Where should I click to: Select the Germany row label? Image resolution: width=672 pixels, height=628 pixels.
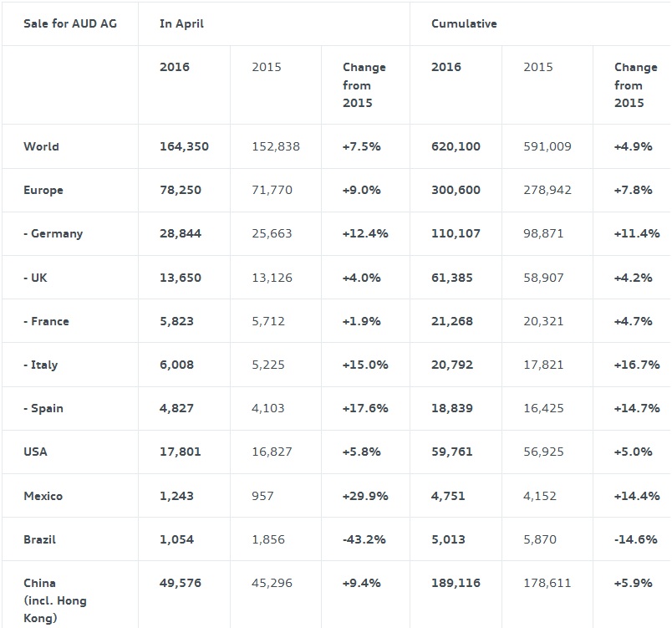53,233
